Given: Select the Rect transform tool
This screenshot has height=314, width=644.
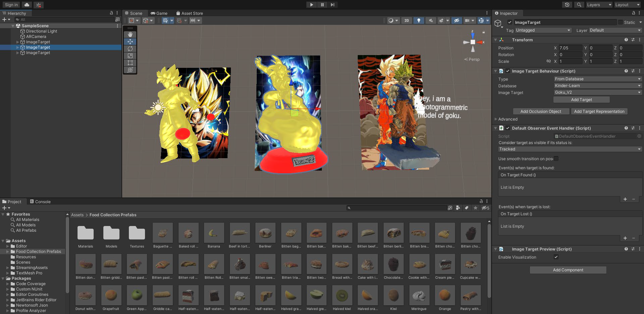Looking at the screenshot, I should pyautogui.click(x=130, y=63).
